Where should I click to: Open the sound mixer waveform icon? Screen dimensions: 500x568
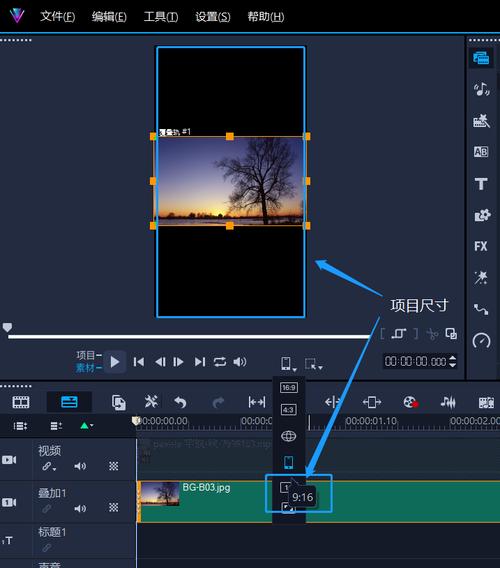click(448, 402)
